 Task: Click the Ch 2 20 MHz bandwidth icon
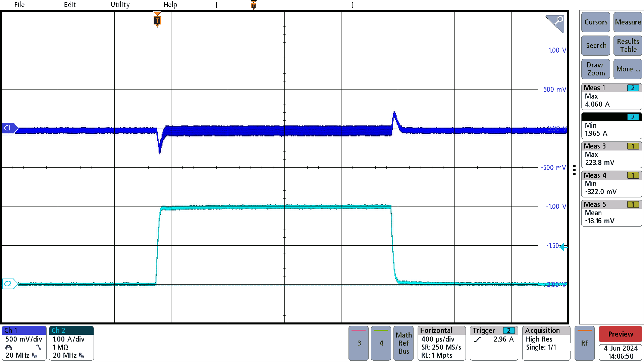pos(82,355)
